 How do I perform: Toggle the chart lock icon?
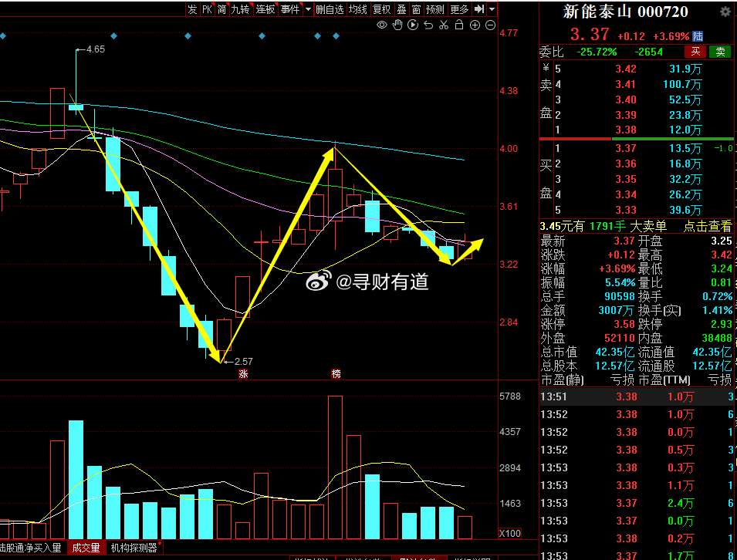coord(459,25)
